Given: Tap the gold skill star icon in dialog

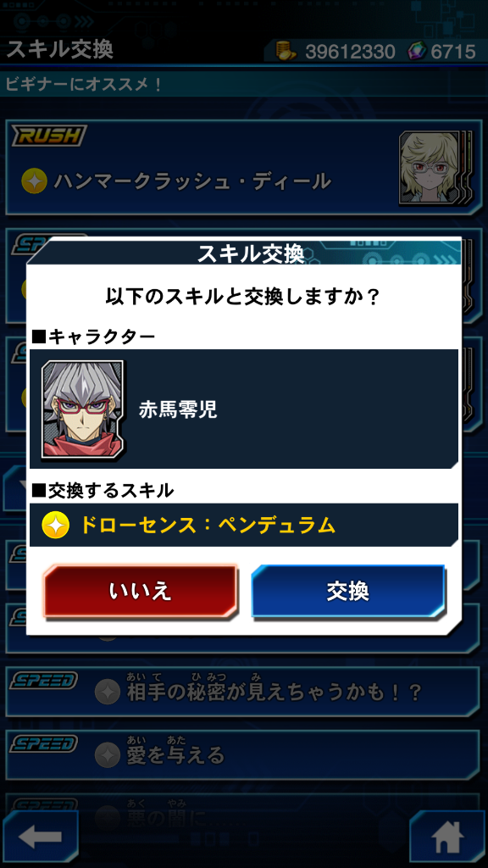Looking at the screenshot, I should (55, 525).
